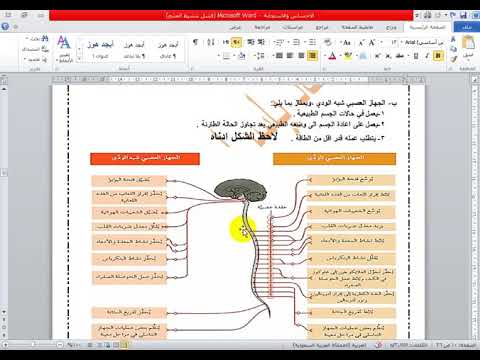This screenshot has height=360, width=480.
Task: Click the Cut scissors icon
Action: click(453, 40)
